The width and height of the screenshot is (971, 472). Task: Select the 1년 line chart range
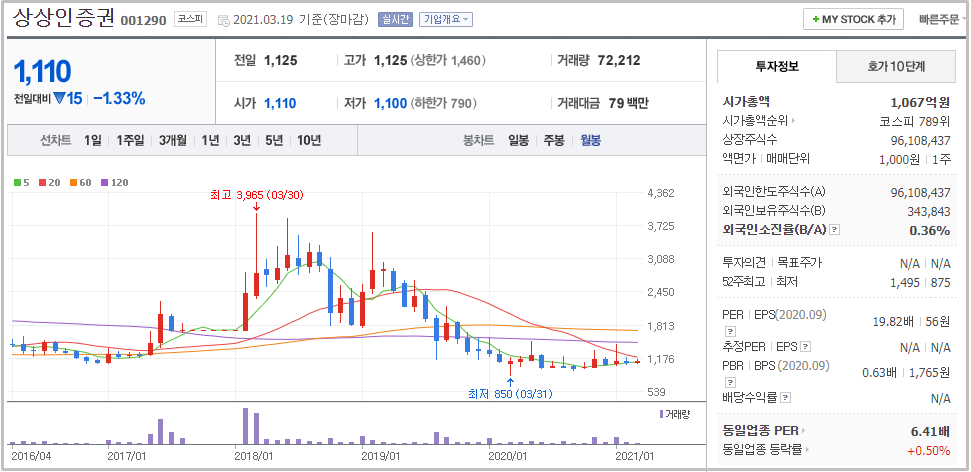click(210, 141)
